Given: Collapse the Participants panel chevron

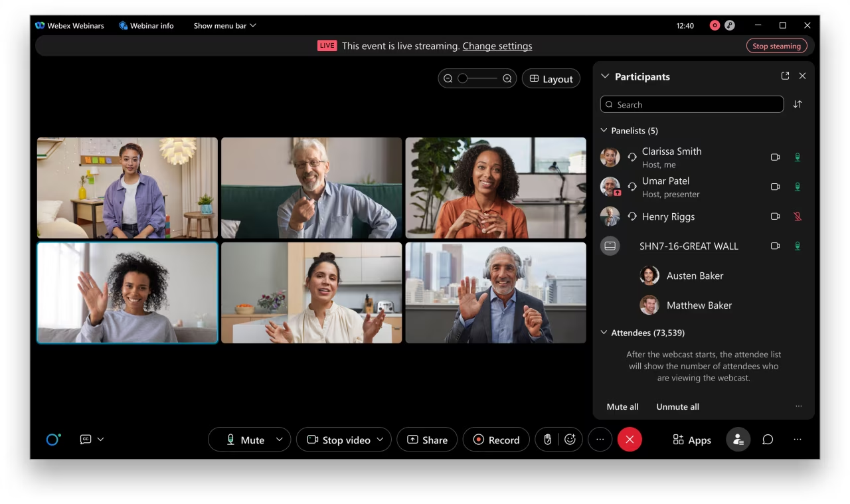Looking at the screenshot, I should (x=605, y=76).
